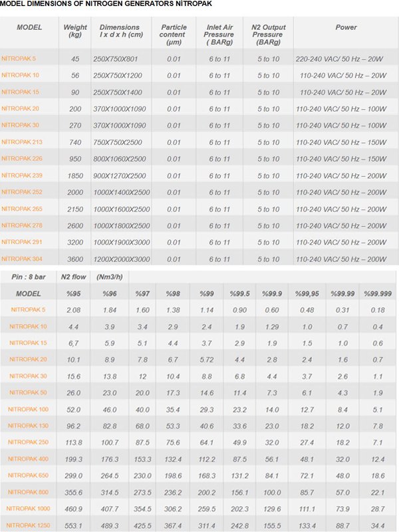This screenshot has height=532, width=399.
Task: Click the flow value 236.2
Action: click(173, 492)
